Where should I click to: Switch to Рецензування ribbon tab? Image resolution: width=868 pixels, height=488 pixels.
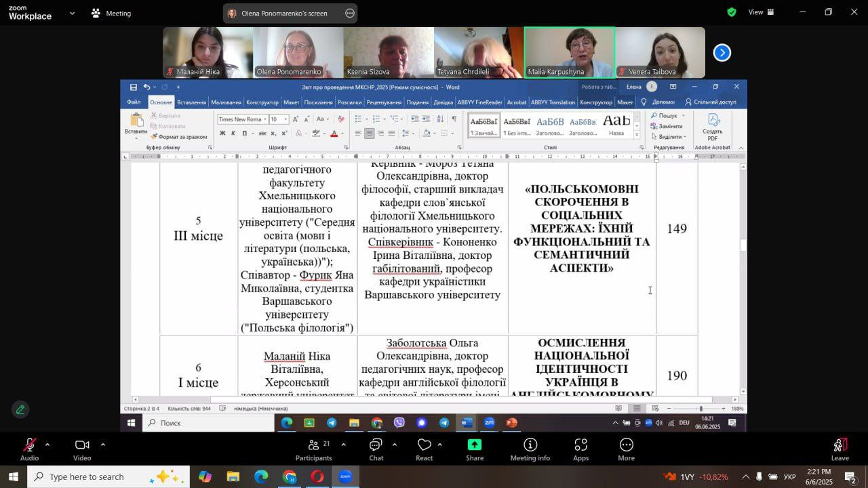384,102
